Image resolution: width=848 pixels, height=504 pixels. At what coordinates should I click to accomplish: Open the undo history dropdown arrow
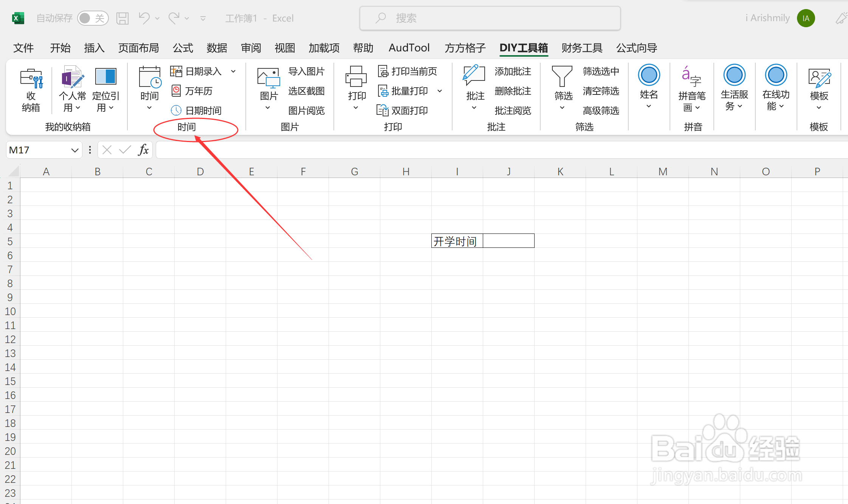click(x=157, y=18)
